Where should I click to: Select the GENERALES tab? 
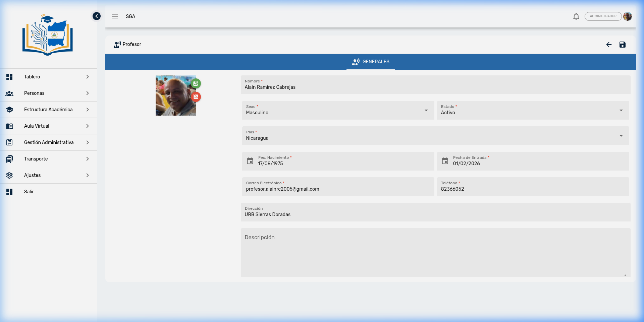[x=371, y=62]
